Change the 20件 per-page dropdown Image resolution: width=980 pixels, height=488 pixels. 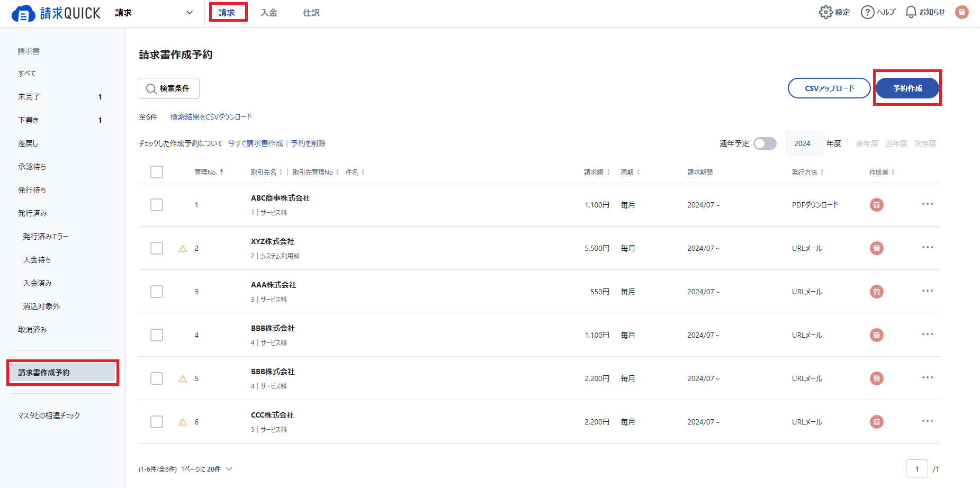point(220,469)
